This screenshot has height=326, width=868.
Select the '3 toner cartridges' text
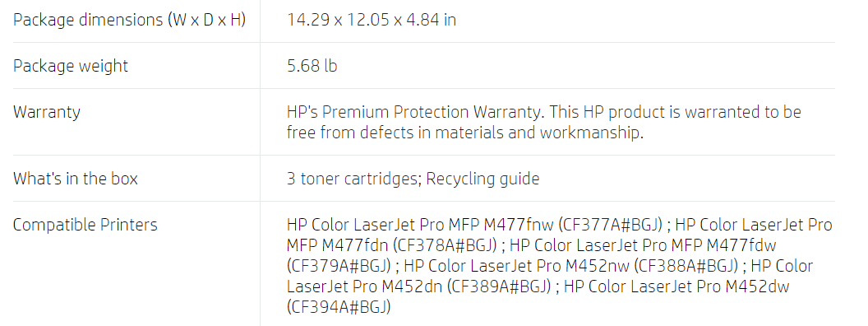pos(353,179)
